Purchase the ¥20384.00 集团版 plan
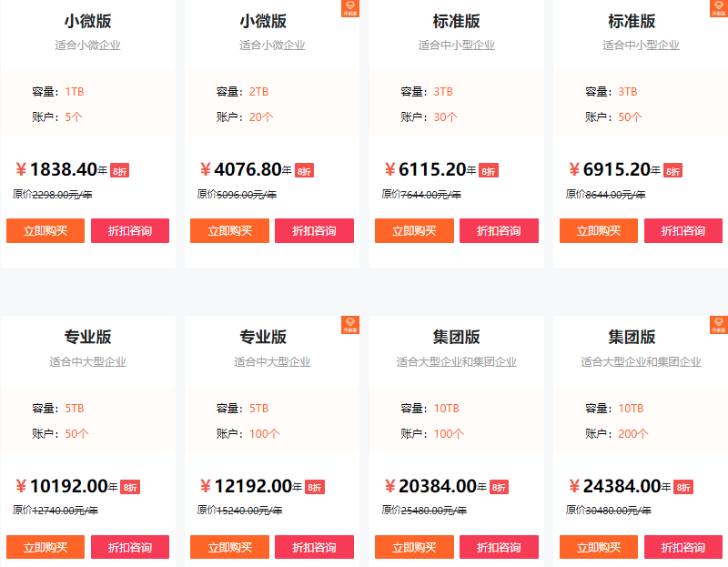Image resolution: width=728 pixels, height=567 pixels. [414, 547]
